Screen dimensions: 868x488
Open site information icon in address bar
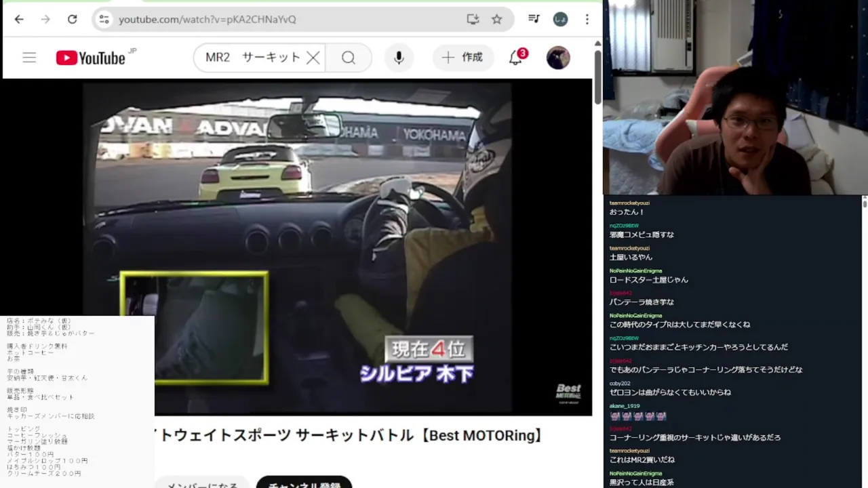click(104, 19)
